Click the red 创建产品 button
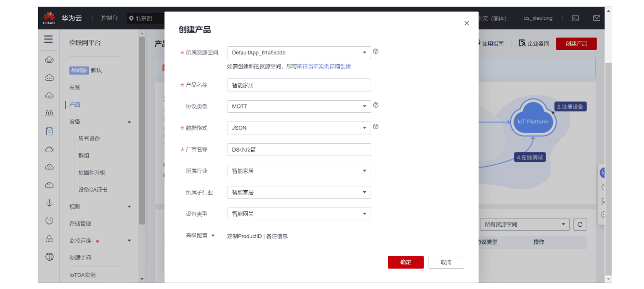Screen dimensions: 644x289 [x=576, y=43]
